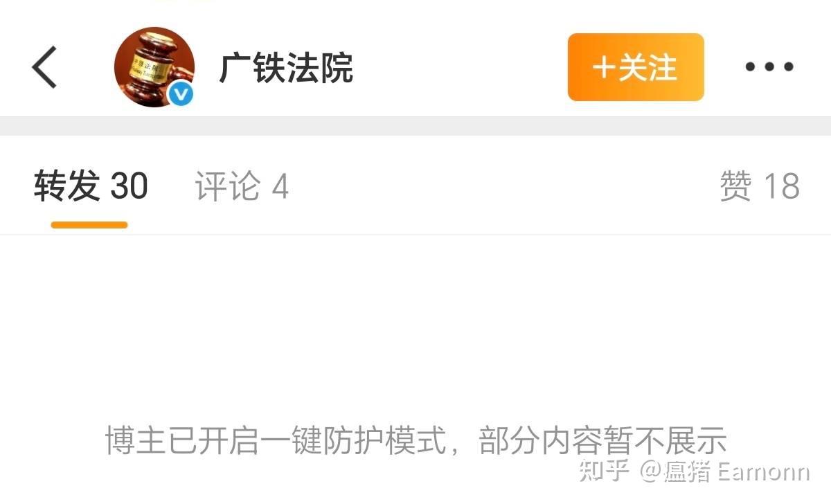This screenshot has height=504, width=831.
Task: Click the @瘟猪 Earnonn watermark name
Action: (724, 471)
